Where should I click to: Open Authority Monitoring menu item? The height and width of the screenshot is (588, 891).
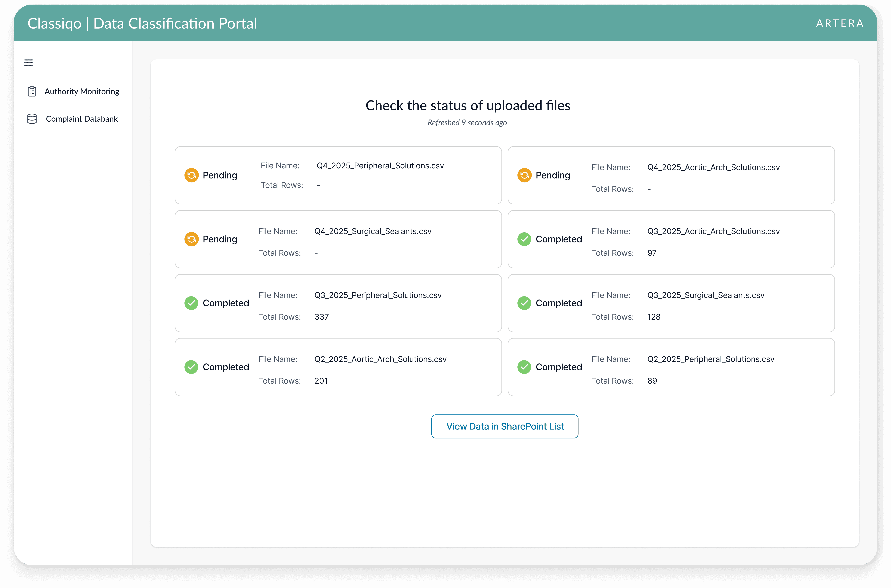[82, 92]
